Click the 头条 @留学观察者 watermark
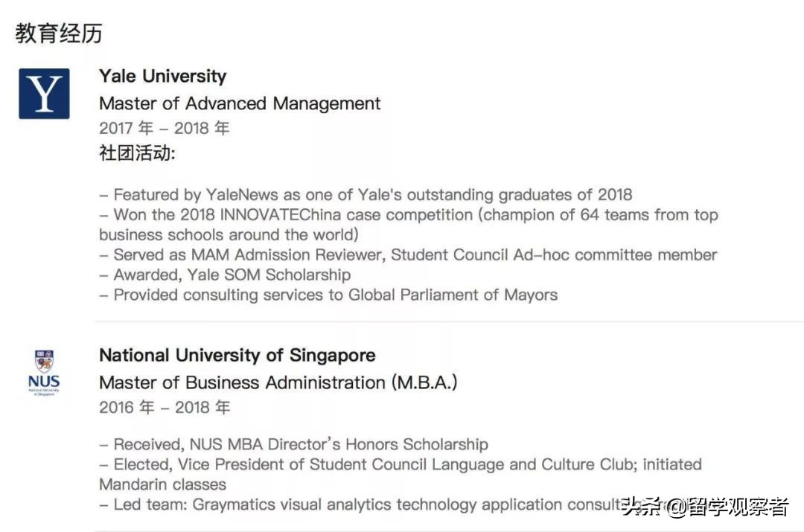The image size is (804, 532). pyautogui.click(x=704, y=507)
